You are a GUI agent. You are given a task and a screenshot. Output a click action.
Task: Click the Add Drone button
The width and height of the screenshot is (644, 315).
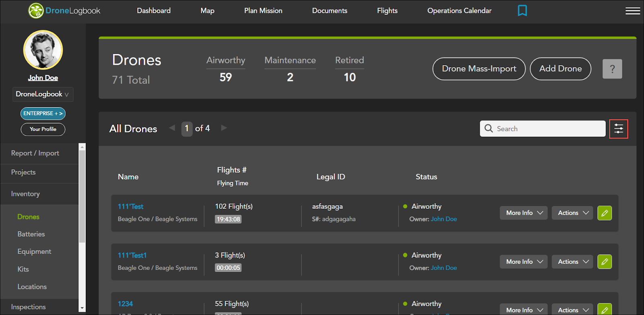pyautogui.click(x=561, y=69)
